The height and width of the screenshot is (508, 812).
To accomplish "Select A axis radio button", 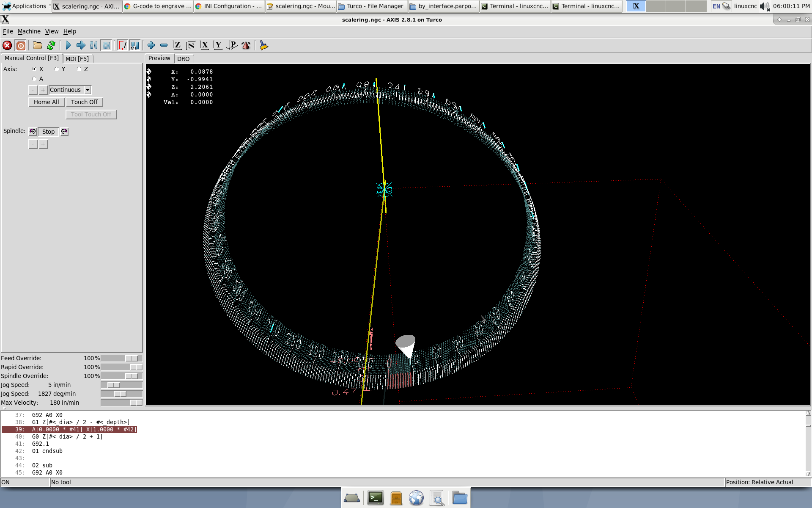I will coord(34,79).
